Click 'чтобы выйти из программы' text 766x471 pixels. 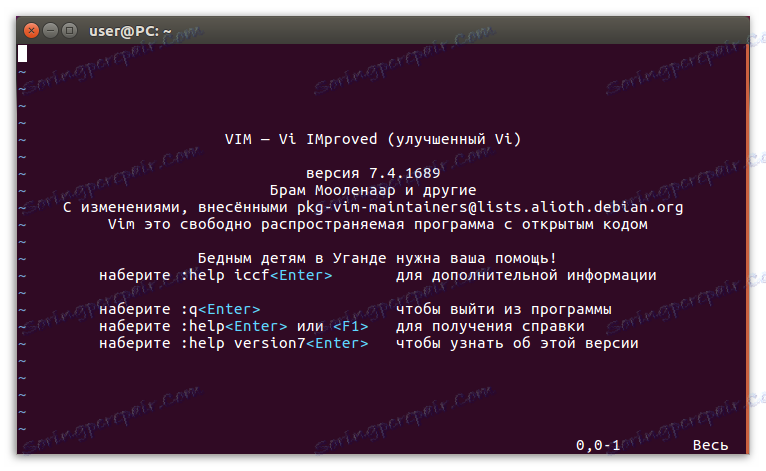(x=503, y=309)
